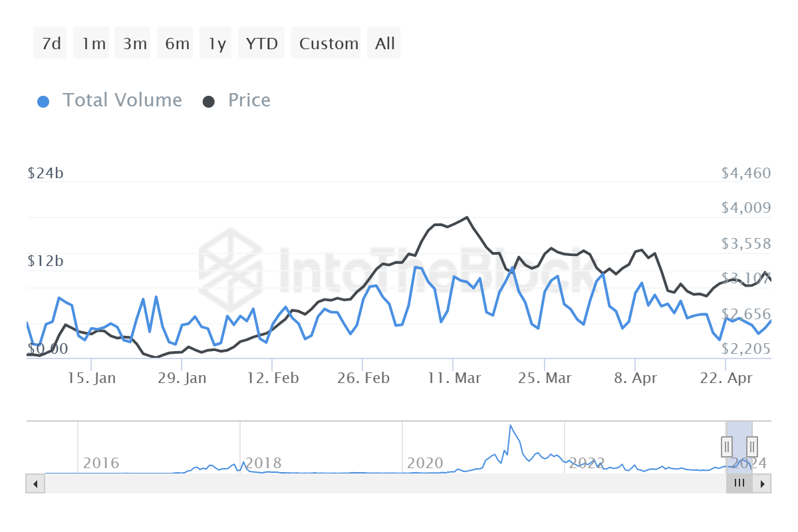Screen dimensions: 798x532
Task: Toggle the Price series visibility
Action: [249, 100]
